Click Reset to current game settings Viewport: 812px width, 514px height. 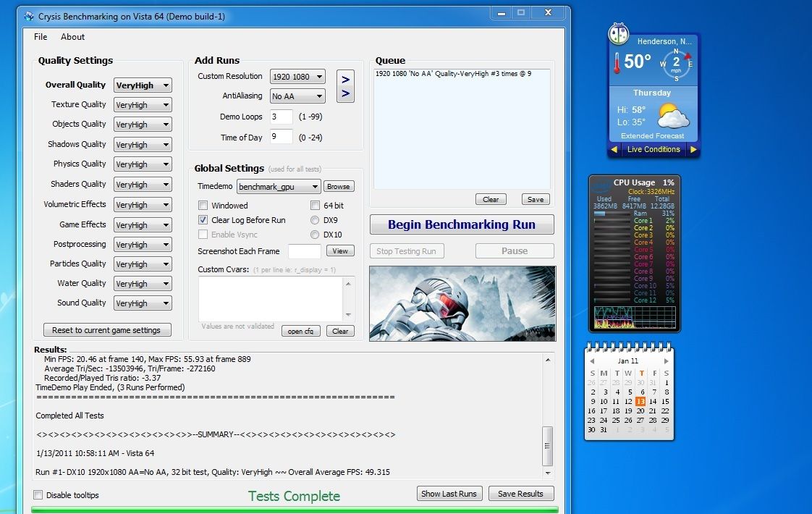coord(107,330)
